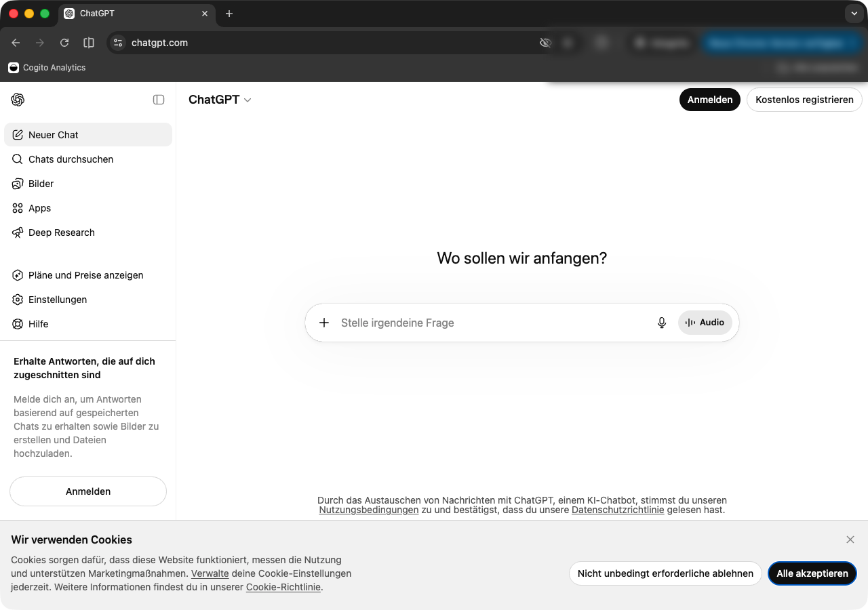Click the Wir verwenden Cookies heading
The width and height of the screenshot is (868, 610).
[x=71, y=540]
